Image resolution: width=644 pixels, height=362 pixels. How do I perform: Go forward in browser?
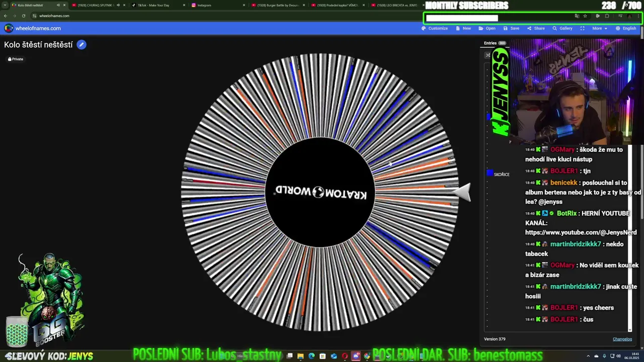(14, 16)
